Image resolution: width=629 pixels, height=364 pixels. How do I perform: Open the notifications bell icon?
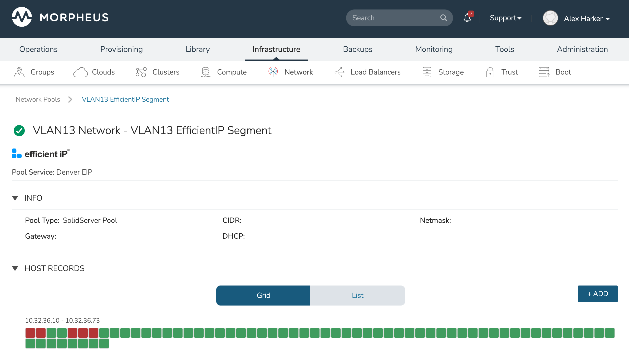[467, 18]
